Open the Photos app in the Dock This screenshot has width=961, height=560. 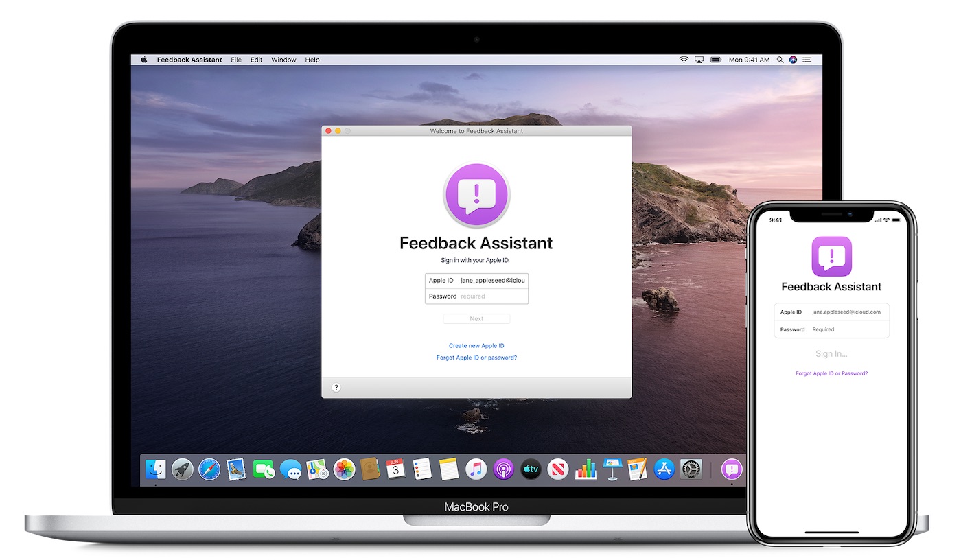click(344, 469)
